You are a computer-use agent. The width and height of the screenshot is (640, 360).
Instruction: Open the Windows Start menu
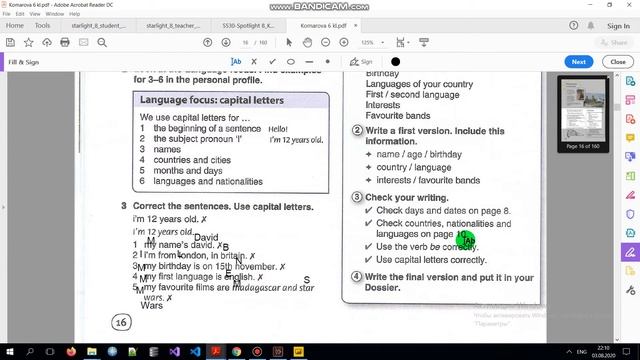point(9,351)
